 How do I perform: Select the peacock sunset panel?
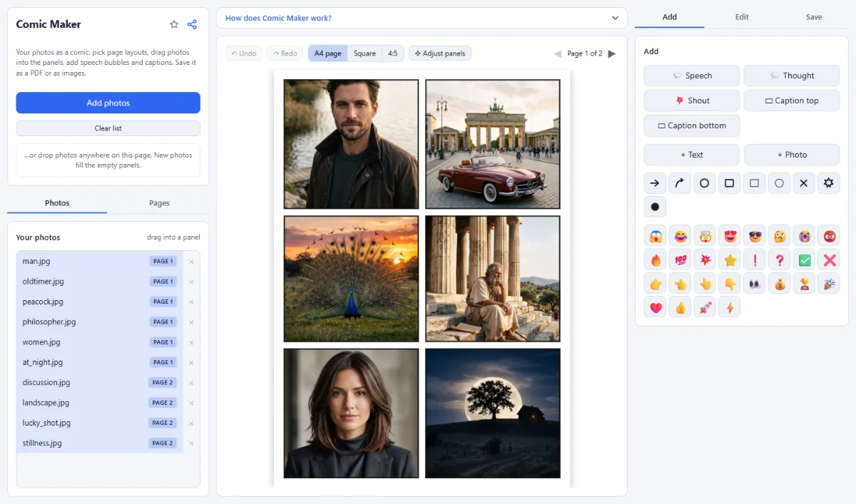(x=352, y=279)
